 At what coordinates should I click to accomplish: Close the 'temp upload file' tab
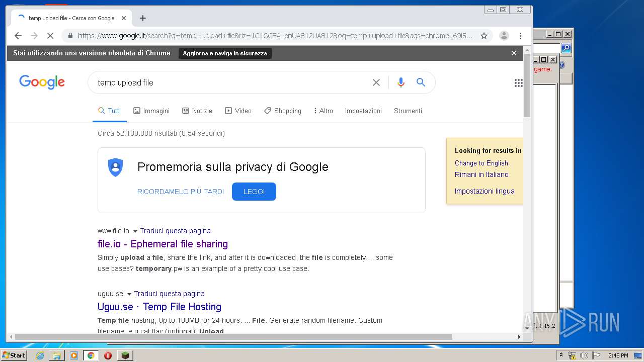coord(124,18)
